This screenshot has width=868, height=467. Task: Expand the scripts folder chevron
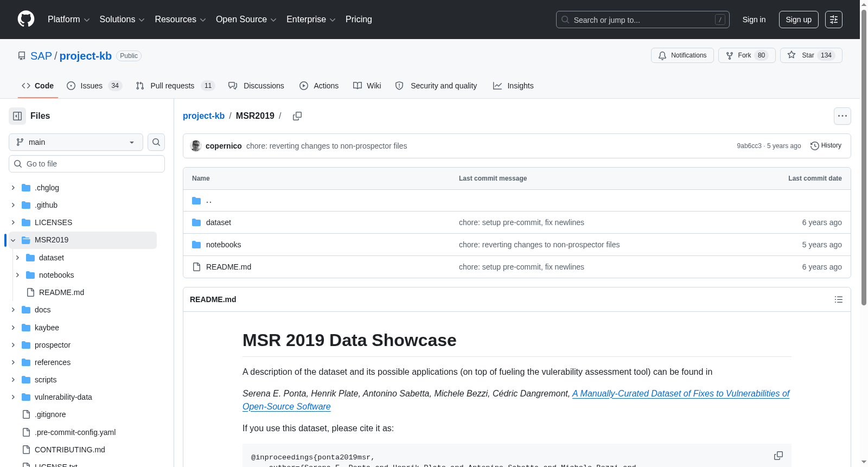point(13,380)
